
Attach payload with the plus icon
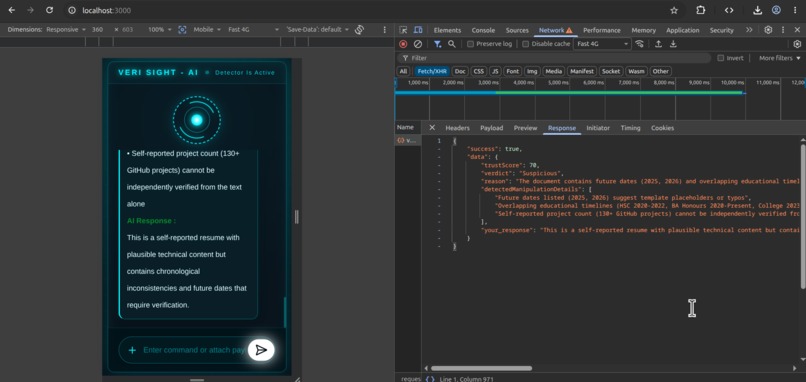pyautogui.click(x=132, y=350)
